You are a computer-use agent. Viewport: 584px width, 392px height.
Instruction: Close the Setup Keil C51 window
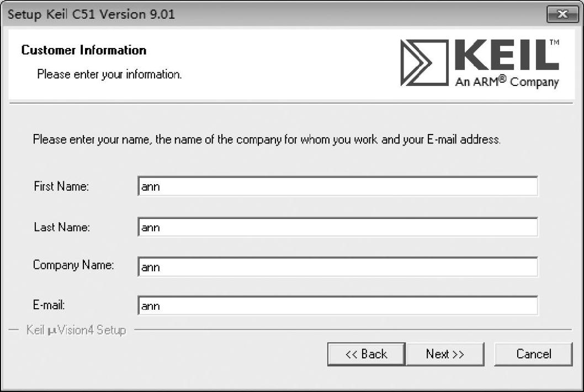pos(562,14)
